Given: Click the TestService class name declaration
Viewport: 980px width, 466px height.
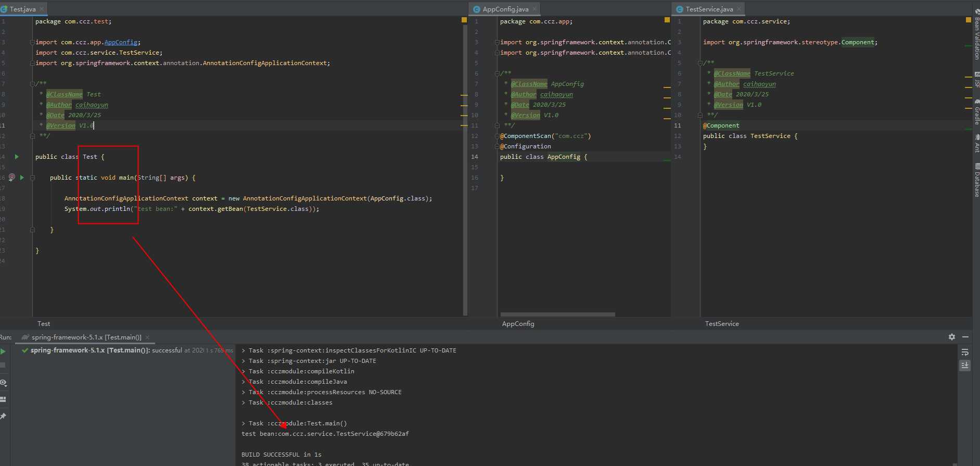Looking at the screenshot, I should 770,136.
